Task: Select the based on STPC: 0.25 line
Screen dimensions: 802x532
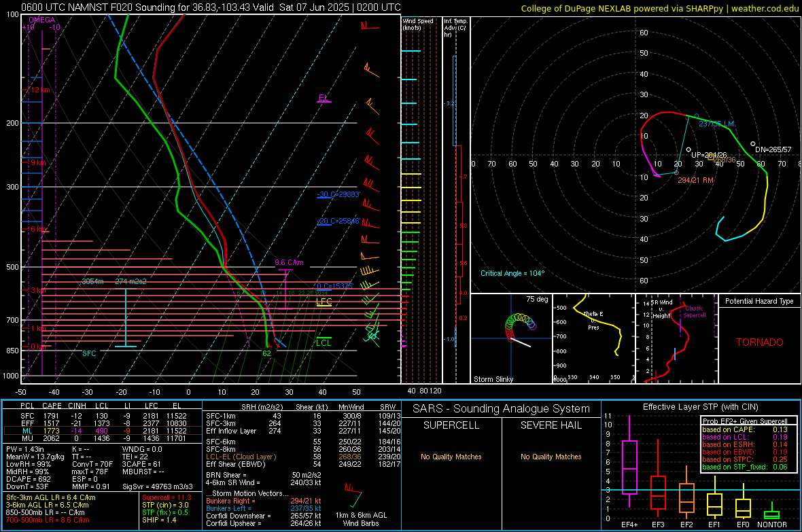Action: (x=744, y=459)
